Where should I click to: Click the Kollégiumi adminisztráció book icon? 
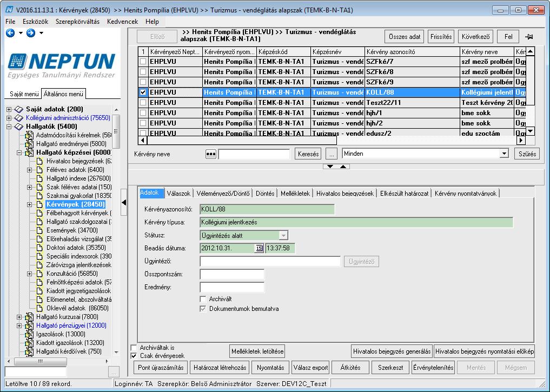19,118
